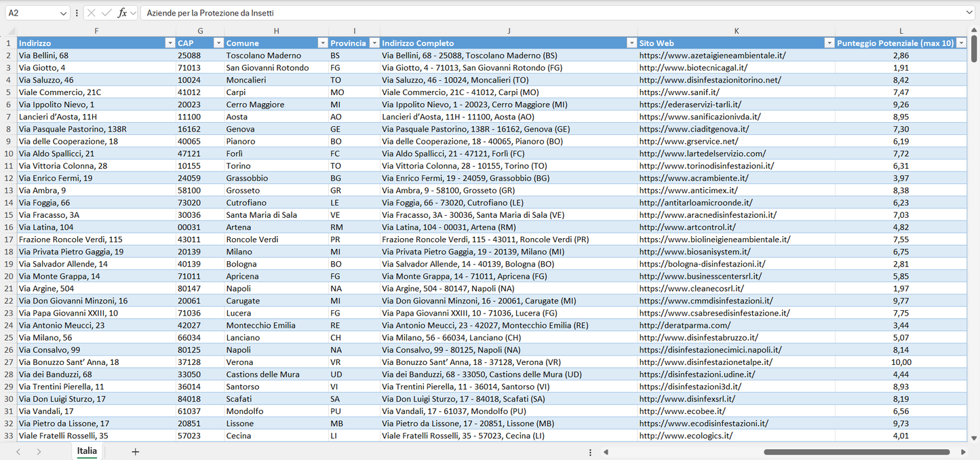The width and height of the screenshot is (980, 460).
Task: Expand the formula bar with chevron
Action: [x=968, y=13]
